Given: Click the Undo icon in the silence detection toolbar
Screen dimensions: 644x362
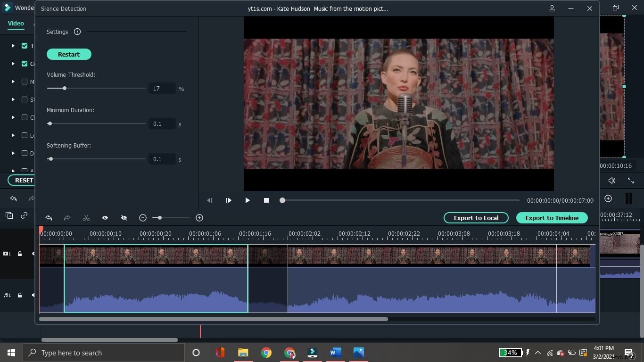Looking at the screenshot, I should click(x=49, y=217).
